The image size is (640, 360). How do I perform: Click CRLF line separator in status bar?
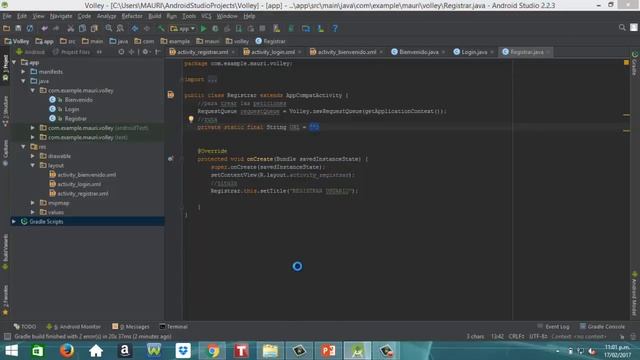pos(516,337)
